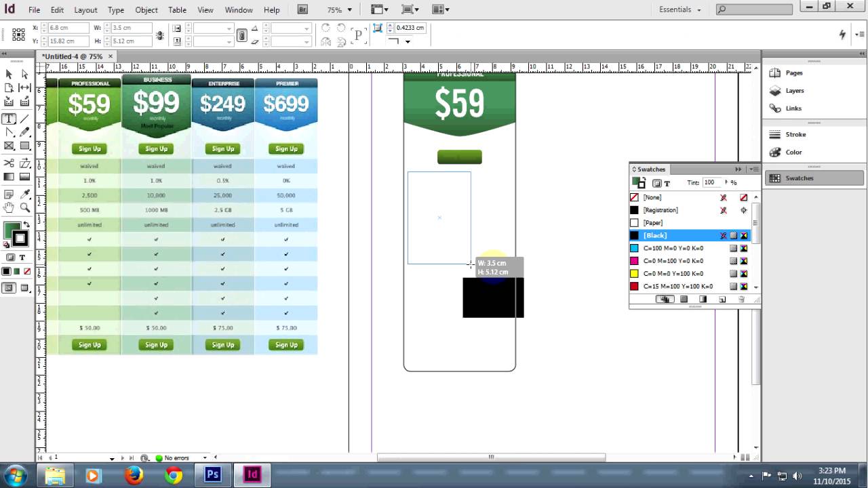This screenshot has width=868, height=488.
Task: Open the Arrange Documents dropdown
Action: click(441, 9)
